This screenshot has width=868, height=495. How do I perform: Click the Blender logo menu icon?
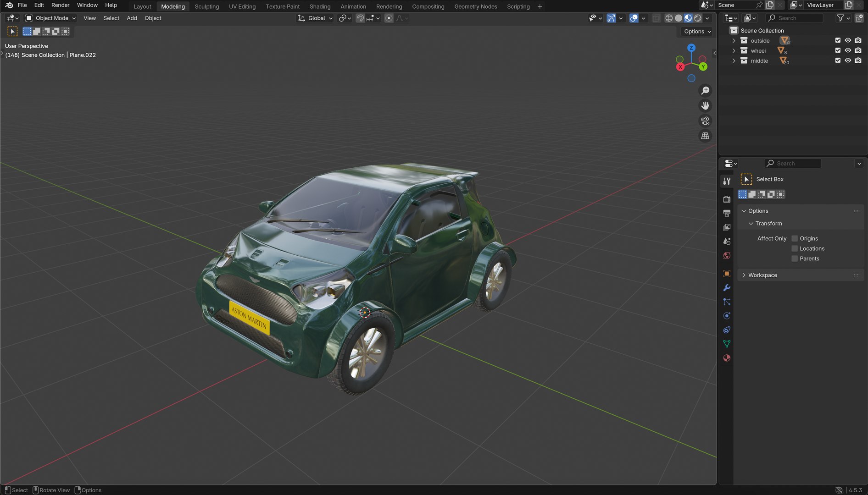[x=9, y=5]
